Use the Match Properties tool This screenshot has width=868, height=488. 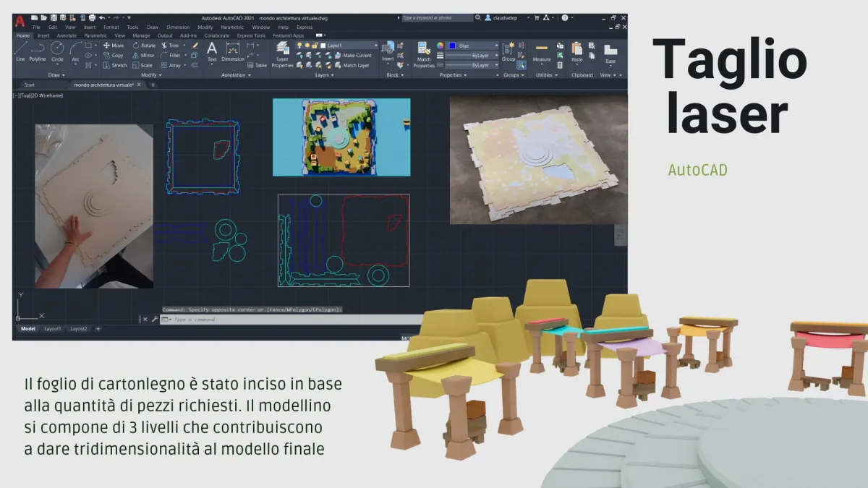tap(424, 55)
